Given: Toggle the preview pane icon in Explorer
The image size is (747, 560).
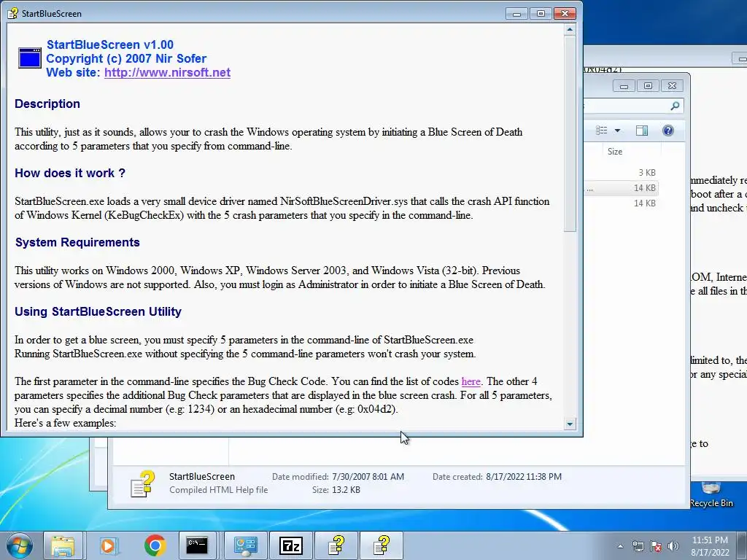Looking at the screenshot, I should (642, 131).
